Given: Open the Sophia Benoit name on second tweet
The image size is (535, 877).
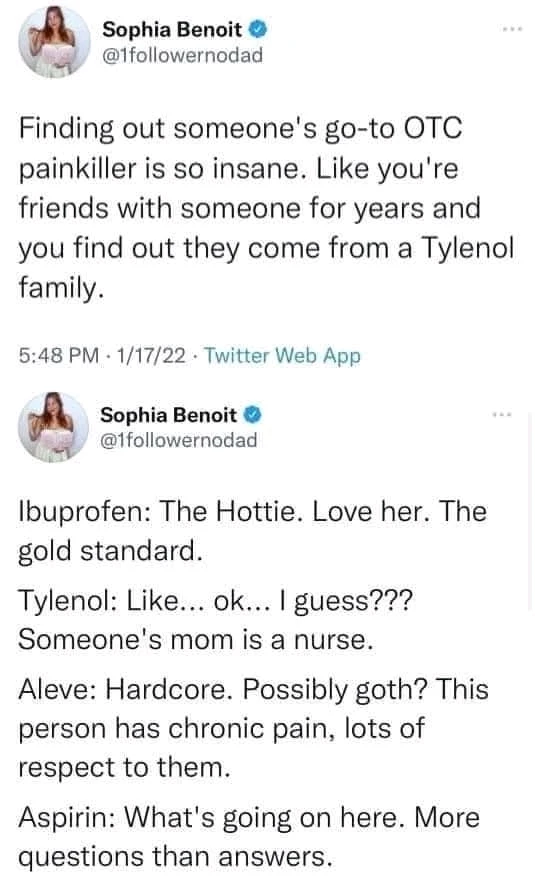Looking at the screenshot, I should [x=169, y=415].
